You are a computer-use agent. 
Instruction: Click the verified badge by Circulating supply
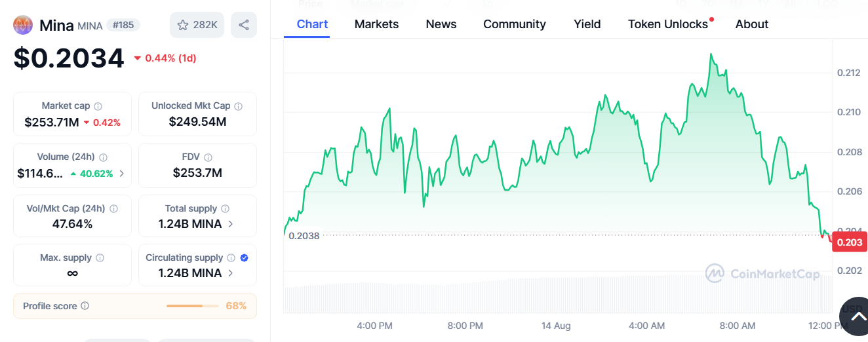pyautogui.click(x=245, y=258)
